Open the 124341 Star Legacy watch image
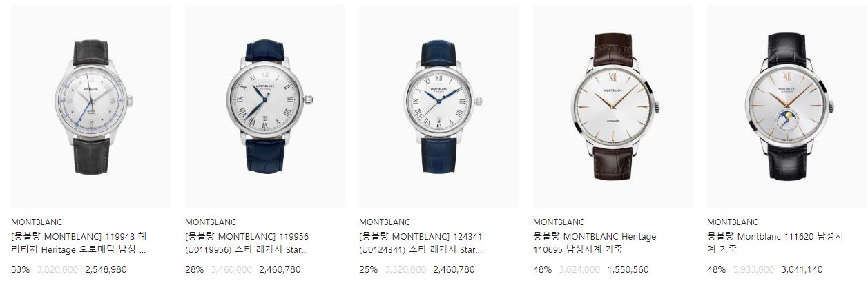Image resolution: width=868 pixels, height=299 pixels. [x=439, y=106]
